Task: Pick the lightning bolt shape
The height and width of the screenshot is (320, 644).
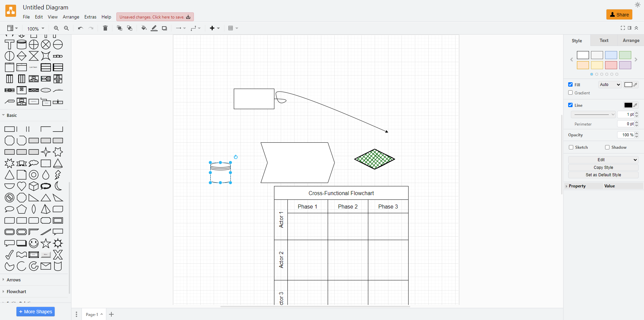Action: click(x=58, y=175)
